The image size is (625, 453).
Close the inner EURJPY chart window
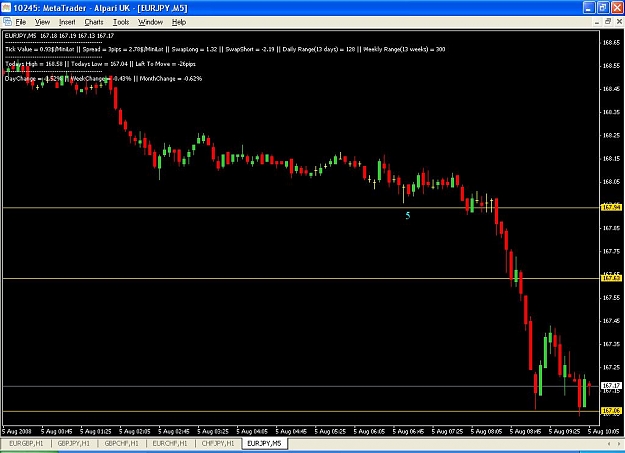tap(619, 22)
